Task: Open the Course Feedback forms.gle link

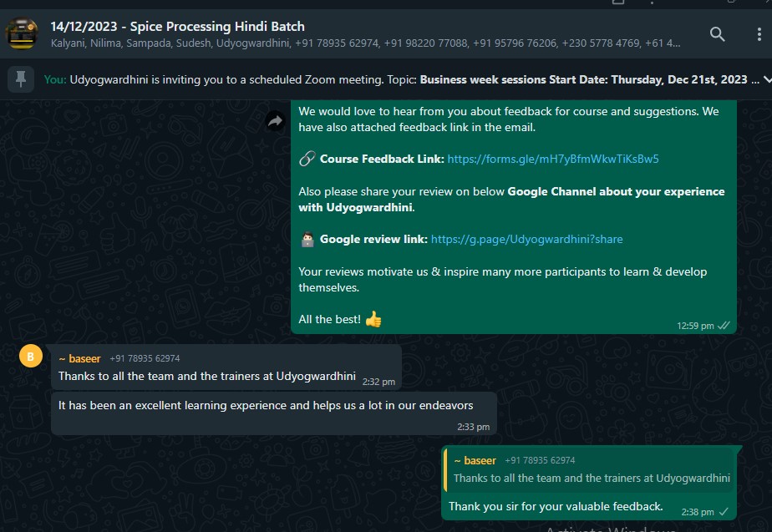Action: point(553,159)
